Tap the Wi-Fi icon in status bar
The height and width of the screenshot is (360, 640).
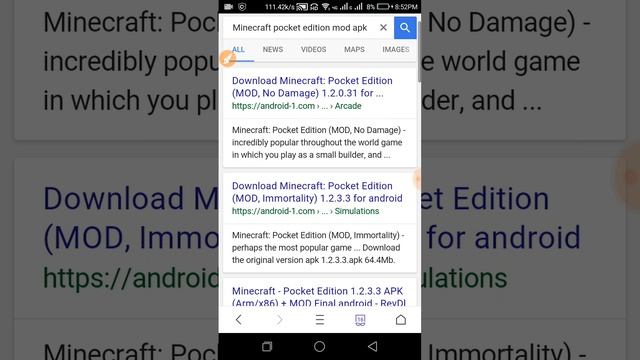point(325,7)
